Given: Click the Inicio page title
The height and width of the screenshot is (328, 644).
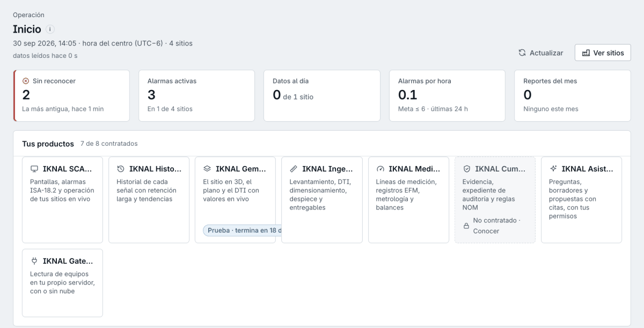Looking at the screenshot, I should click(x=27, y=29).
